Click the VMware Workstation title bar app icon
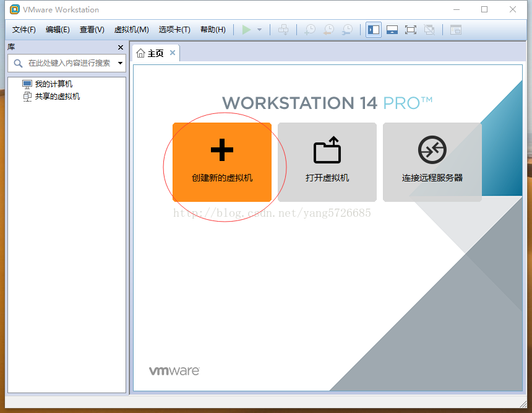 (x=15, y=9)
